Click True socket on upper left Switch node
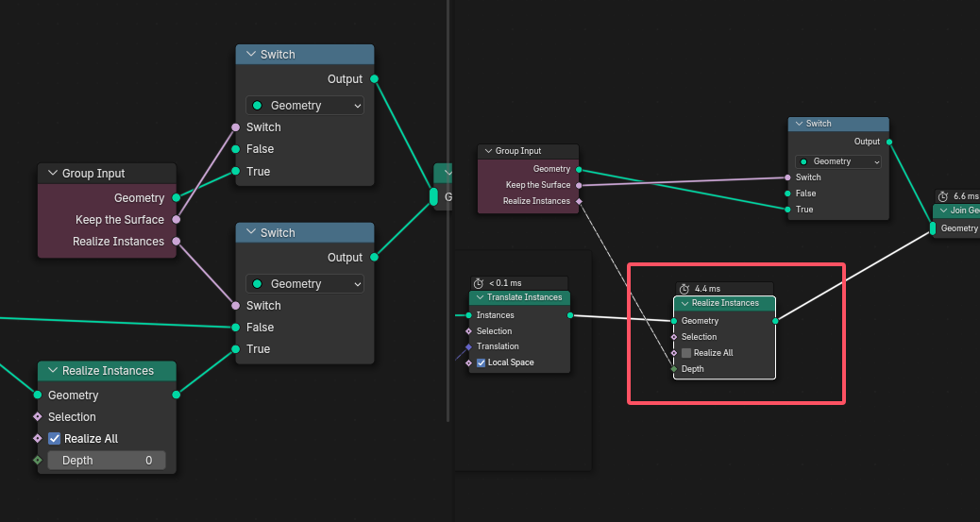 pyautogui.click(x=236, y=171)
